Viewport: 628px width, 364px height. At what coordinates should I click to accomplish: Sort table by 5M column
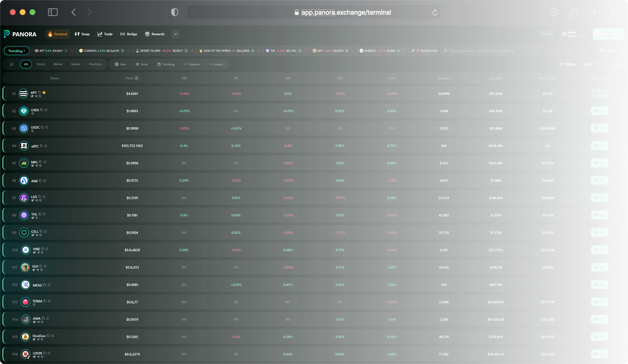184,78
